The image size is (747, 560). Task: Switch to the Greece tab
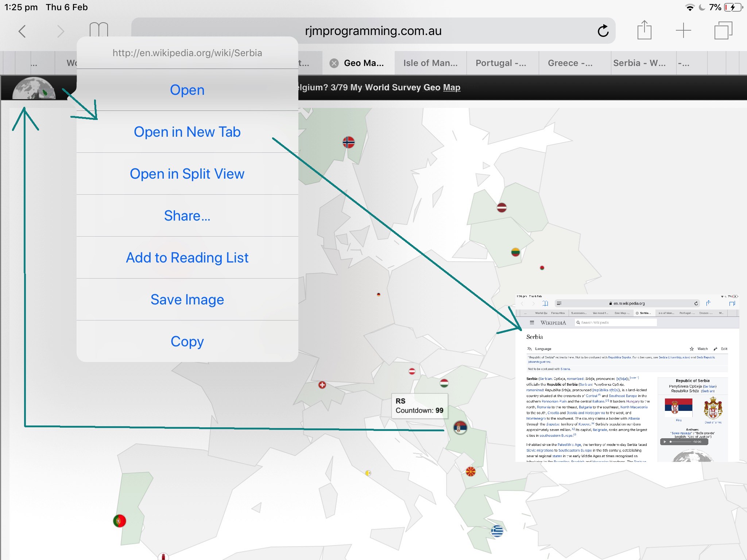[574, 63]
